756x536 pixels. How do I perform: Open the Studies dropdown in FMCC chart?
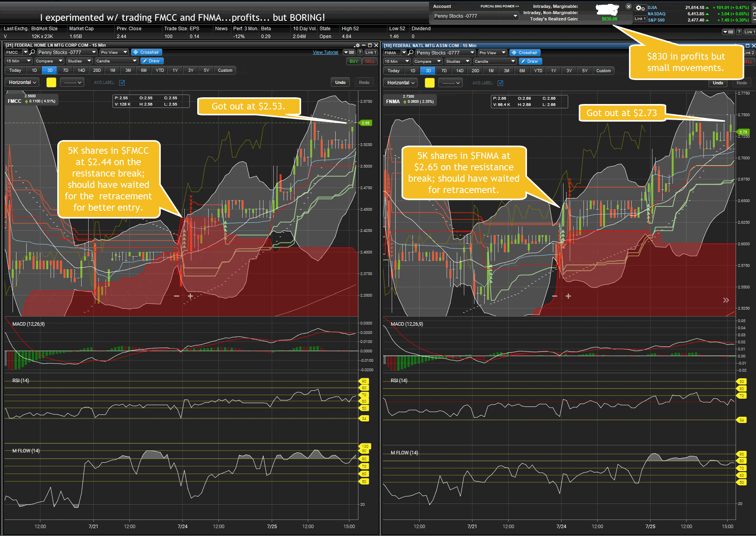pyautogui.click(x=79, y=61)
